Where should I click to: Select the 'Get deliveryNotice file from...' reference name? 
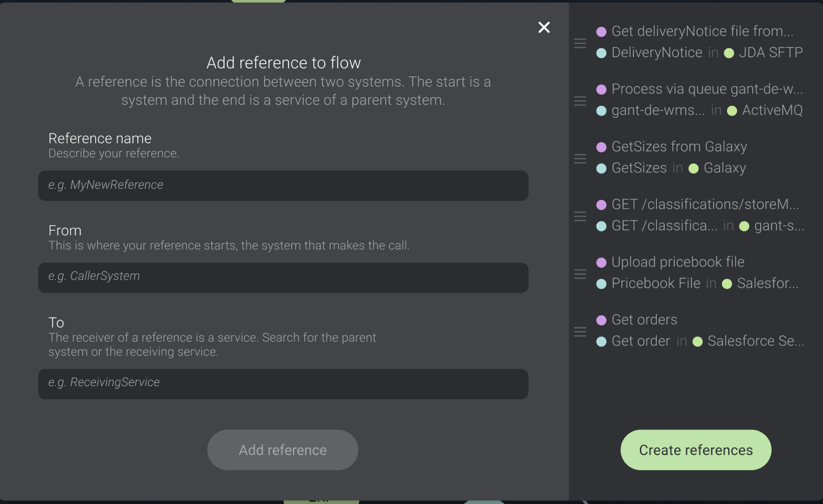pyautogui.click(x=703, y=31)
